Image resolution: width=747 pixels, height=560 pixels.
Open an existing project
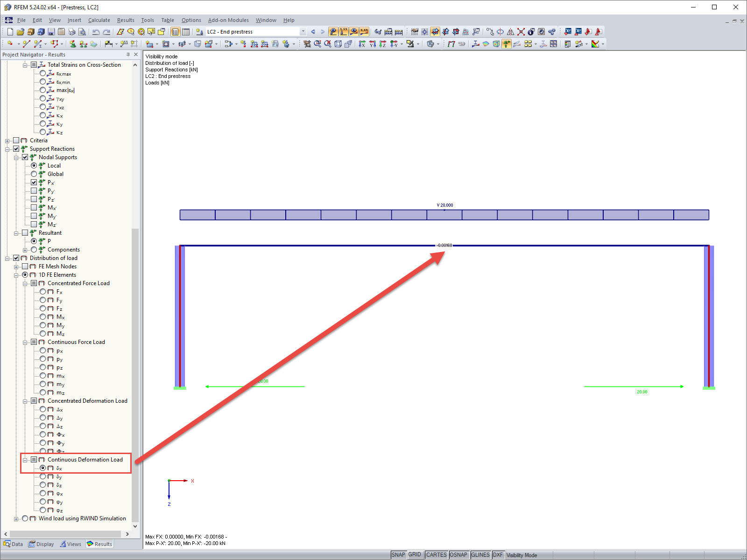[x=21, y=31]
